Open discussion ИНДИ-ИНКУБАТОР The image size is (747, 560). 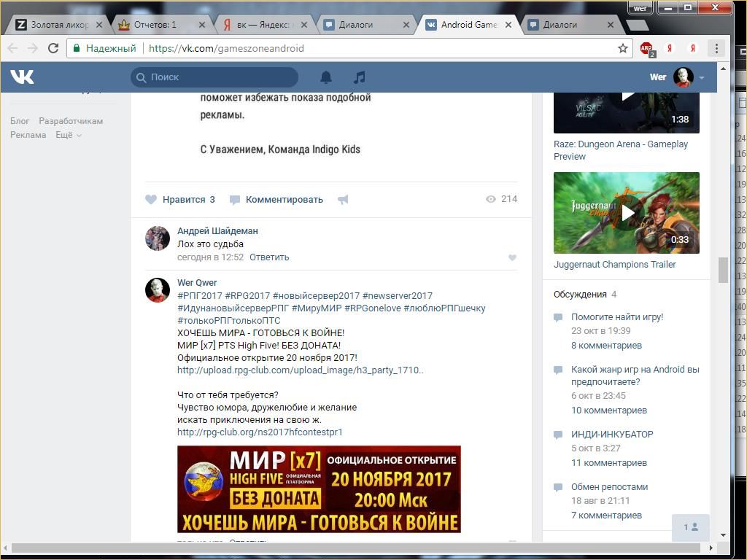click(612, 435)
